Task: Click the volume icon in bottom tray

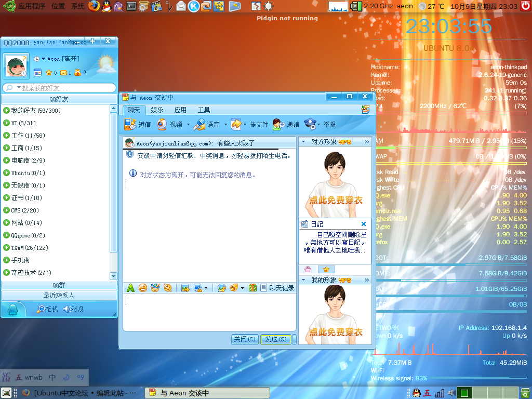Action: point(451,393)
